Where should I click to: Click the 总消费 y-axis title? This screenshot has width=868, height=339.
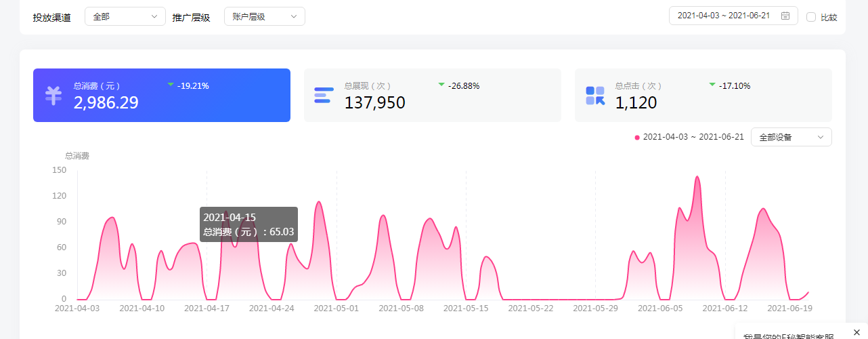click(x=77, y=156)
